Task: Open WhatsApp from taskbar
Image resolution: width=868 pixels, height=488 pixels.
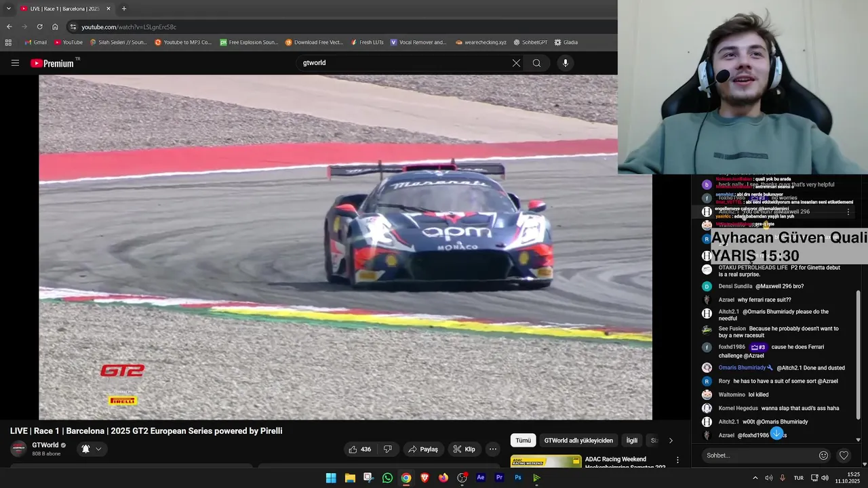Action: (387, 478)
